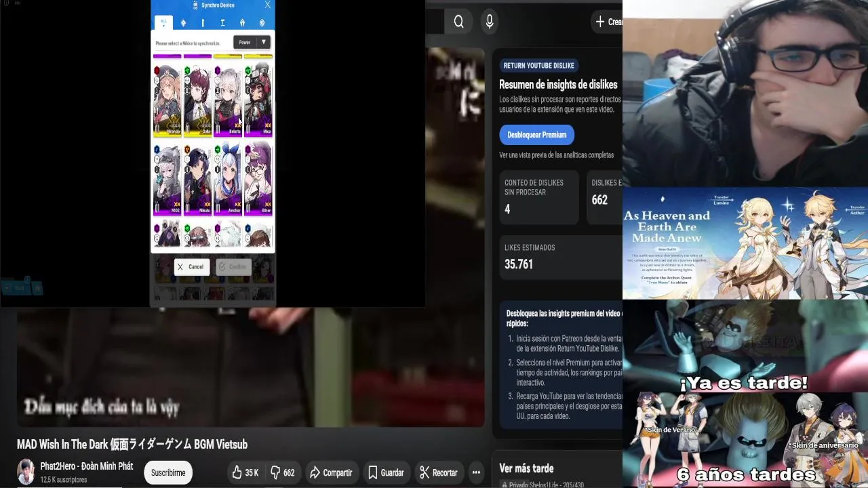Click the Compartir share button
Viewport: 868px width, 488px height.
coord(331,473)
